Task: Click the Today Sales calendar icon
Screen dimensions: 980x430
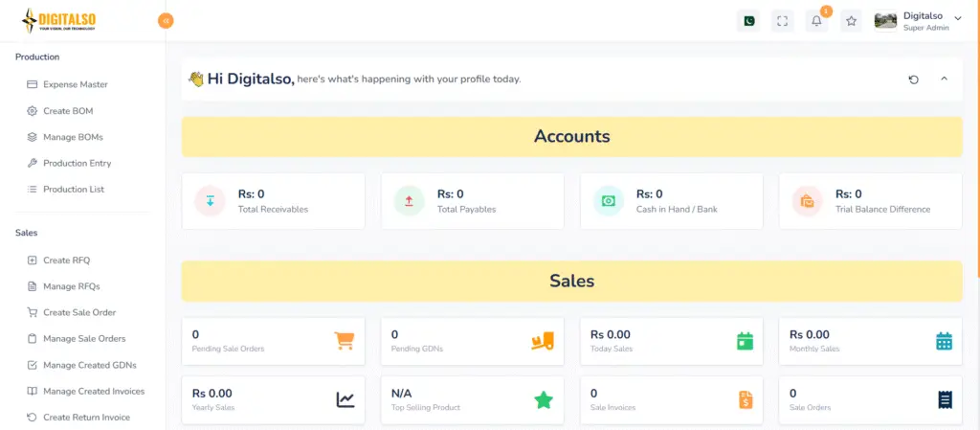Action: [x=746, y=341]
